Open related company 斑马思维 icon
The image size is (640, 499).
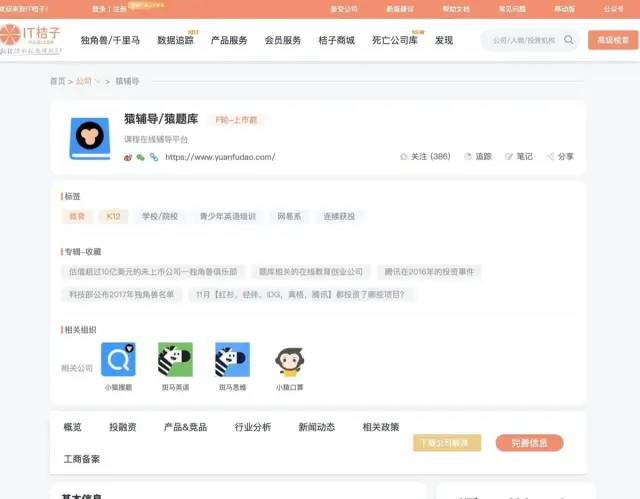(x=233, y=359)
